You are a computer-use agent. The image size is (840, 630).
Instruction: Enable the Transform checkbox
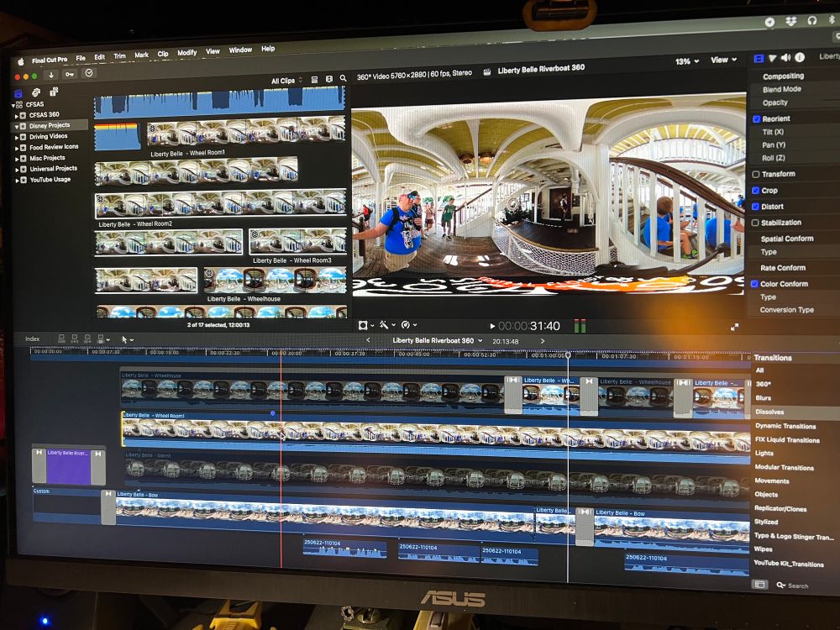click(756, 174)
